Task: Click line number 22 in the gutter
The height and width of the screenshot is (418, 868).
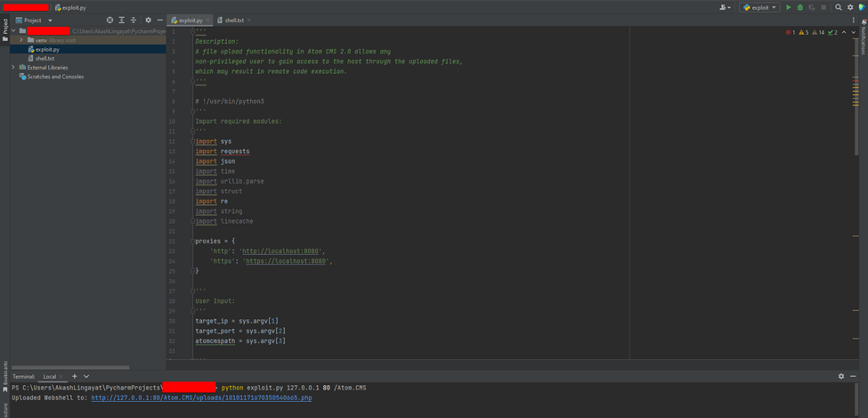Action: [x=172, y=242]
